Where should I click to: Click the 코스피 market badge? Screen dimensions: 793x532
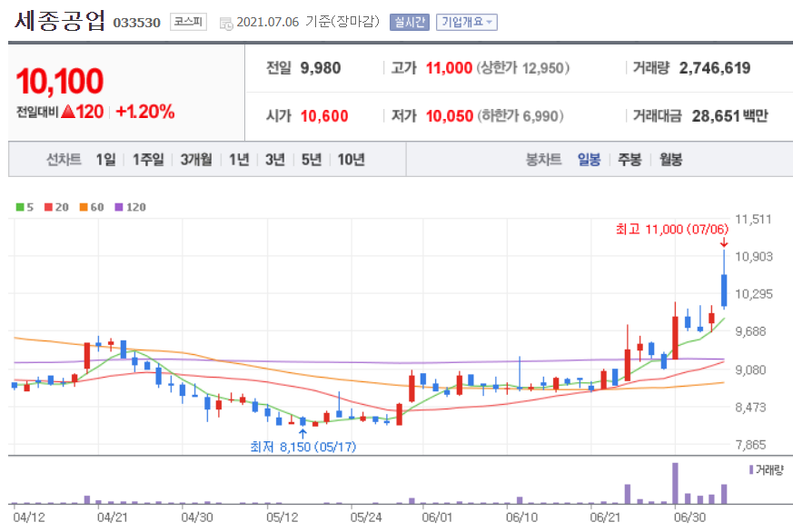click(x=188, y=22)
